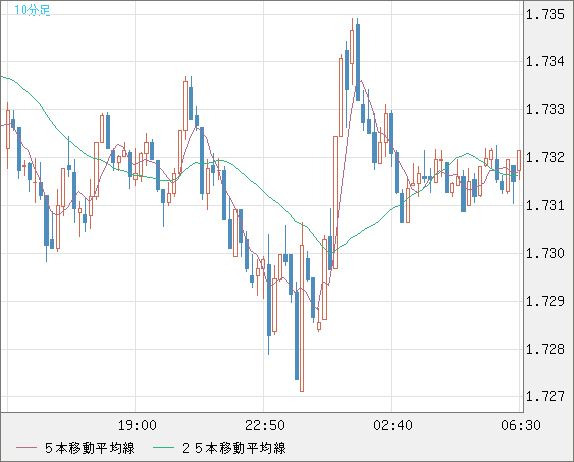This screenshot has width=574, height=462.
Task: Click the 5本移動平均線 legend label
Action: [90, 448]
